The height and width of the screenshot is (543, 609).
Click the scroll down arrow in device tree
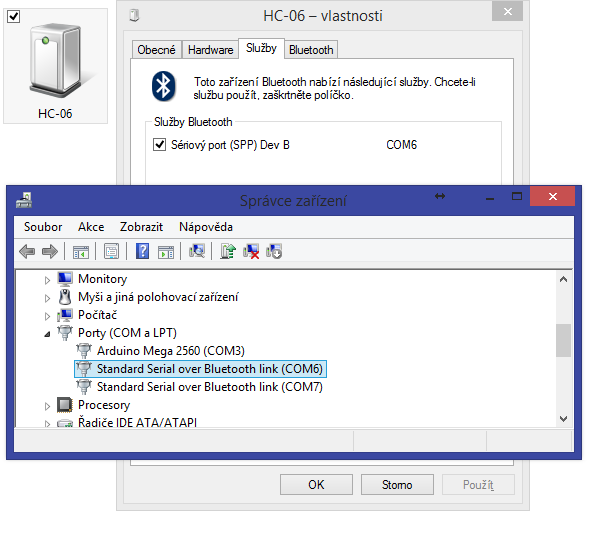[563, 419]
